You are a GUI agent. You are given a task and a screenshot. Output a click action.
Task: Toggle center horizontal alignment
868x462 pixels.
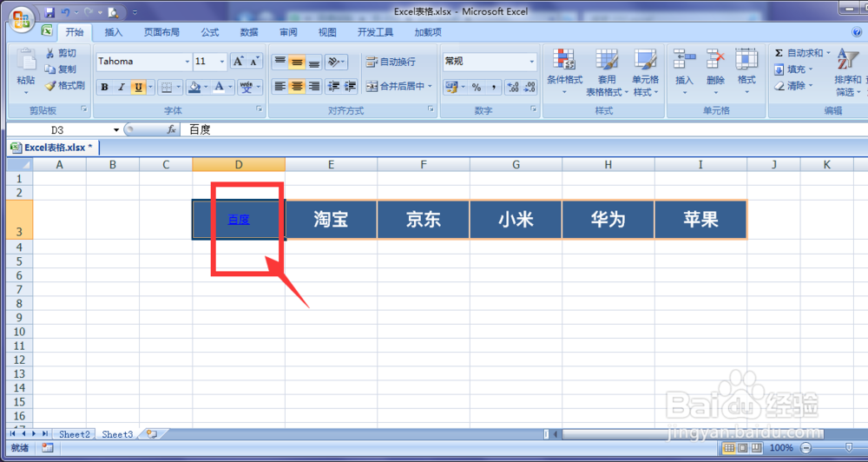(297, 86)
